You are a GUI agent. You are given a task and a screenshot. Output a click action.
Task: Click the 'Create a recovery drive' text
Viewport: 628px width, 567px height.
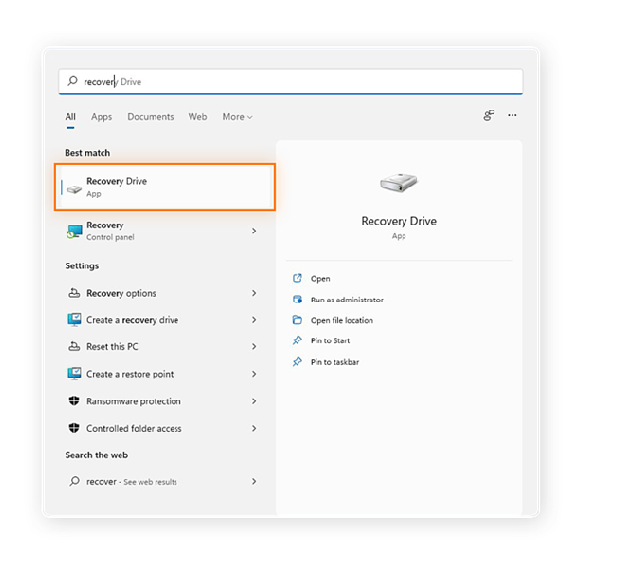coord(132,320)
